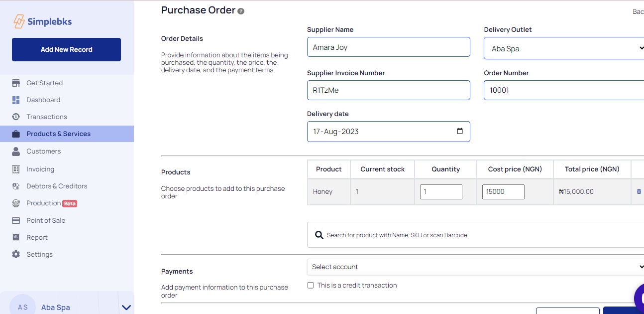Click the magnifier icon in product search

(319, 235)
